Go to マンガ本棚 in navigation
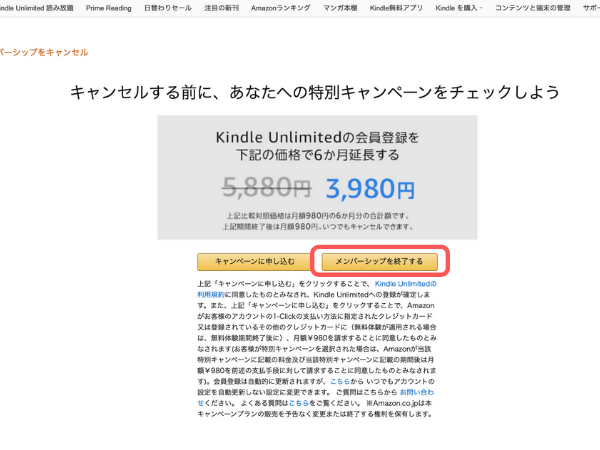Image resolution: width=600 pixels, height=450 pixels. click(340, 8)
